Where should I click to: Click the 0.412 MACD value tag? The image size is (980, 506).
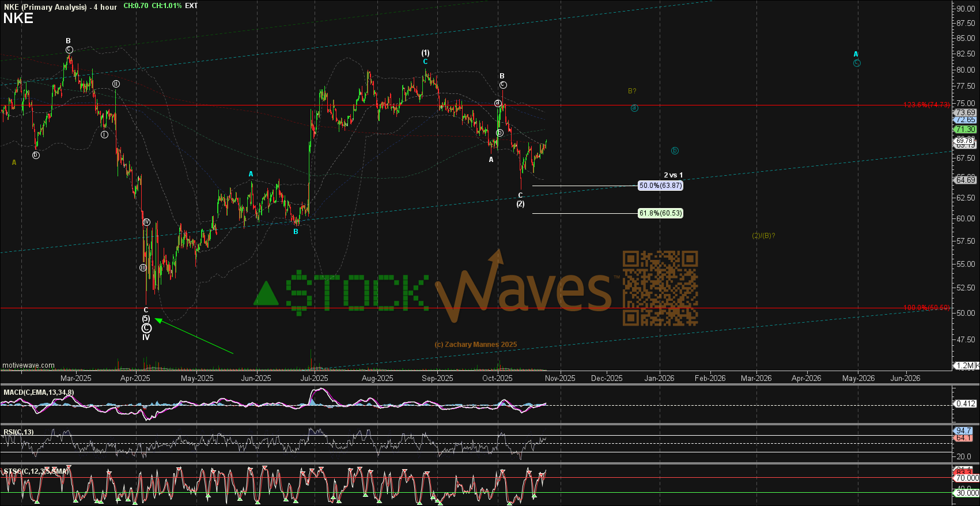(965, 404)
